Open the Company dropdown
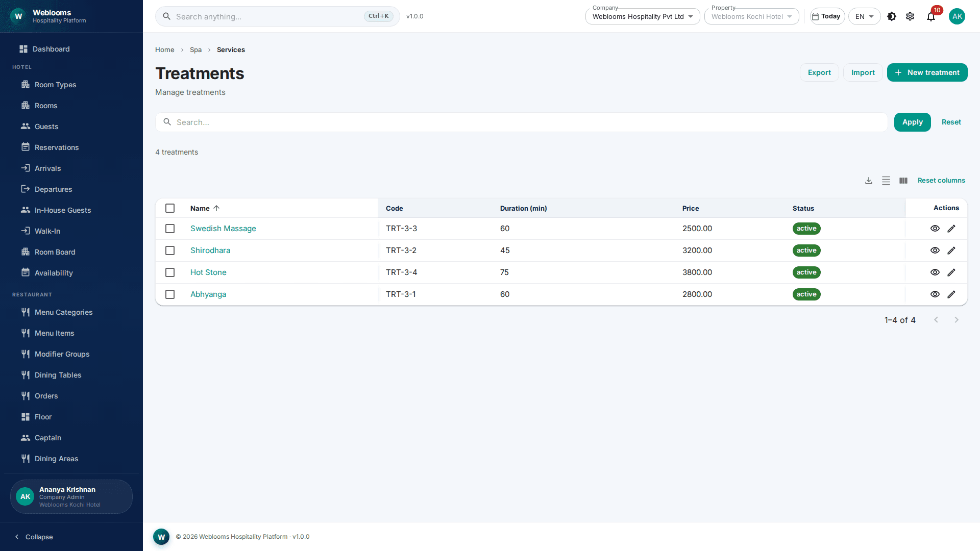This screenshot has width=980, height=551. (643, 16)
